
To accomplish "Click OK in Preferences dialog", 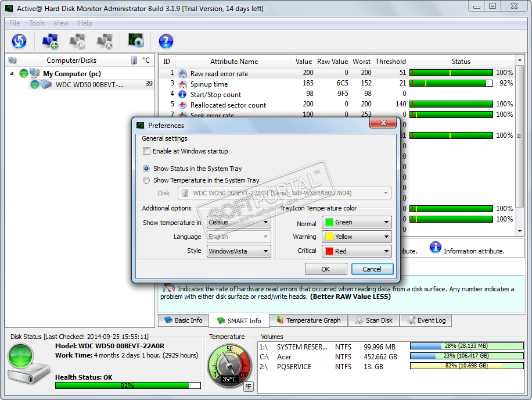I will [326, 269].
